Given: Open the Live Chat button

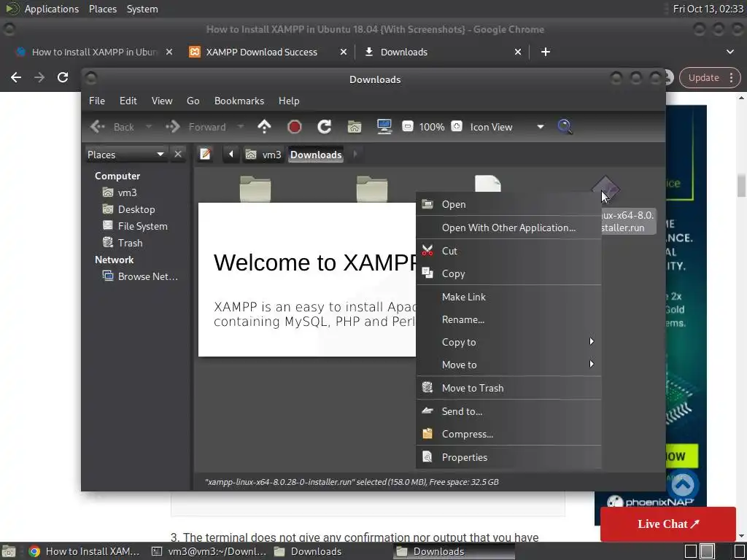Looking at the screenshot, I should point(668,524).
